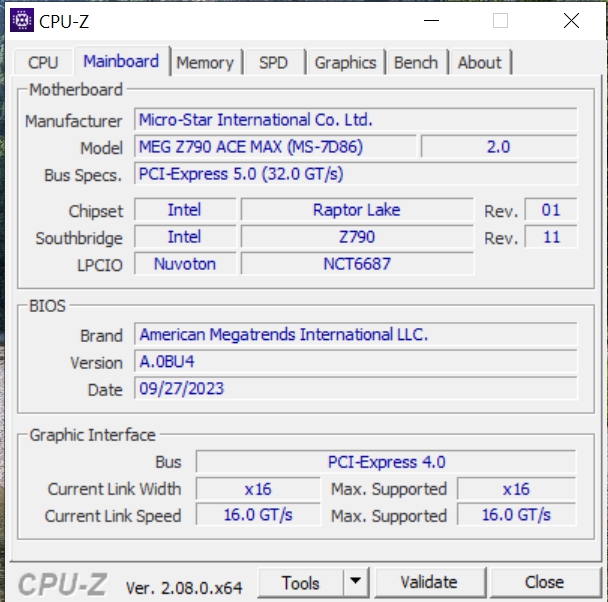Screen dimensions: 608x602
Task: Click the CPU-Z app icon in title bar
Action: coord(22,20)
